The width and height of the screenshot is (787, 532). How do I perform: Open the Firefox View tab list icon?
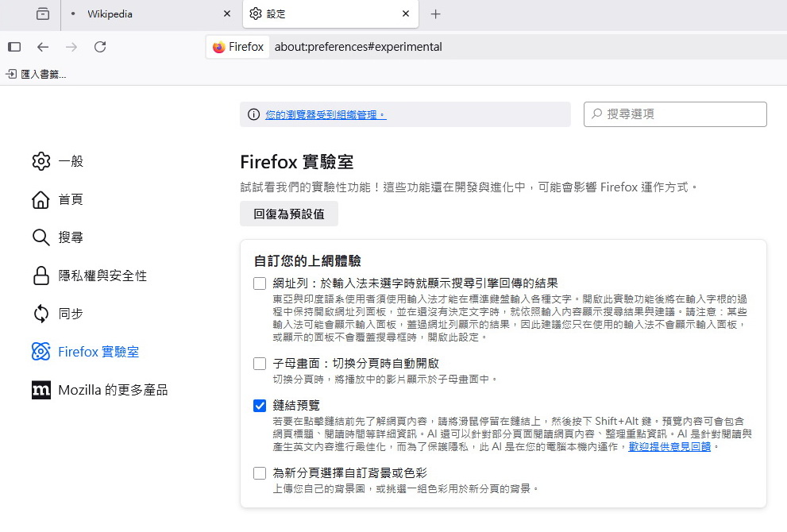(x=43, y=14)
